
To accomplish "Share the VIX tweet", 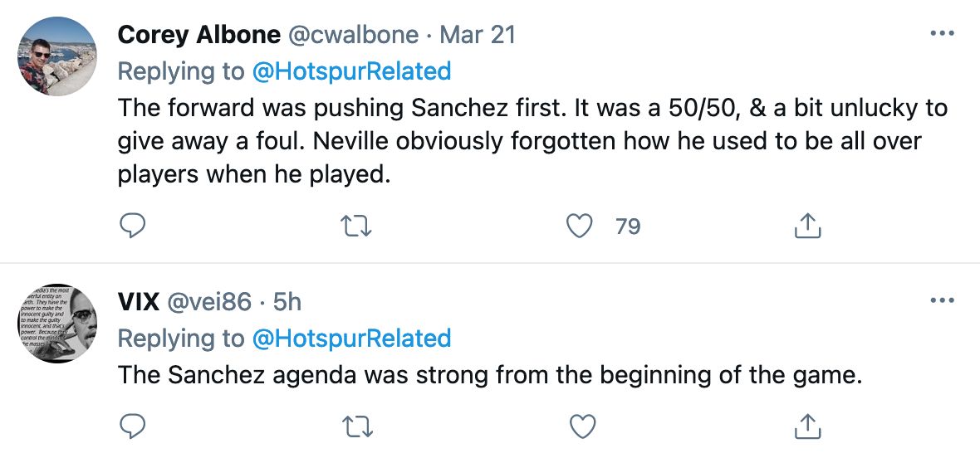I will pyautogui.click(x=807, y=426).
